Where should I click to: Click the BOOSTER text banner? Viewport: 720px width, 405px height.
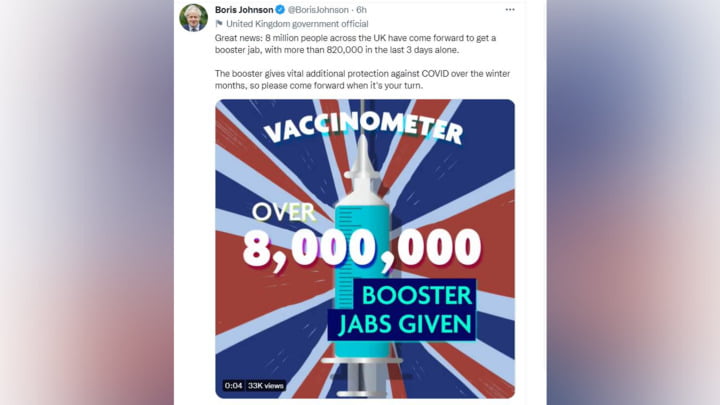[x=416, y=294]
